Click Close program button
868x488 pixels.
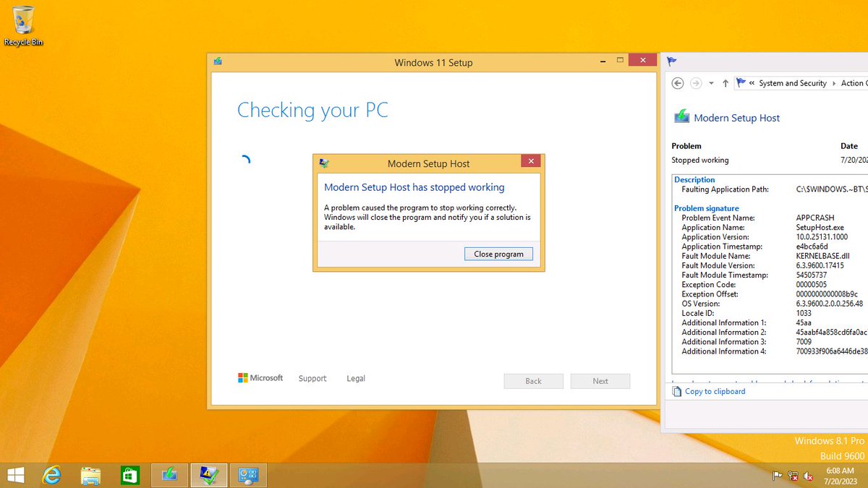pos(498,254)
